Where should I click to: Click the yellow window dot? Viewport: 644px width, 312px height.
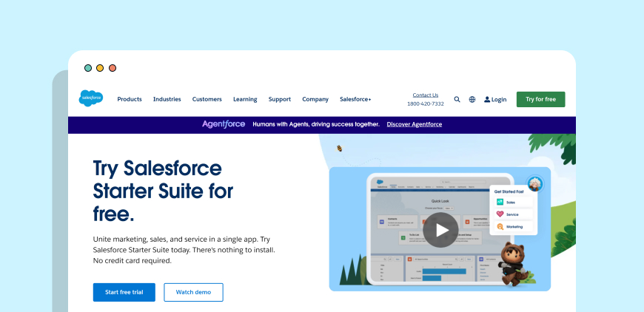pyautogui.click(x=100, y=68)
